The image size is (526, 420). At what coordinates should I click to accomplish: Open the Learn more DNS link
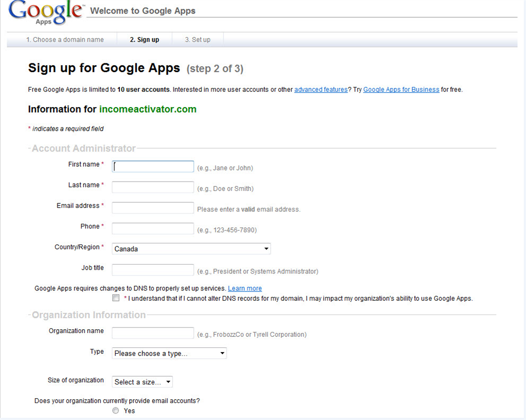pyautogui.click(x=245, y=288)
